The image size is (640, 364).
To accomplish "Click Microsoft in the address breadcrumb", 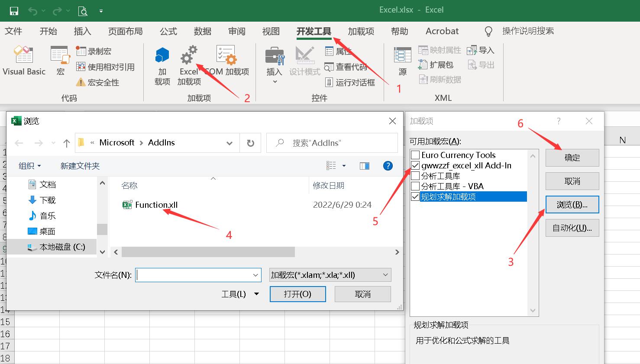I will 117,143.
